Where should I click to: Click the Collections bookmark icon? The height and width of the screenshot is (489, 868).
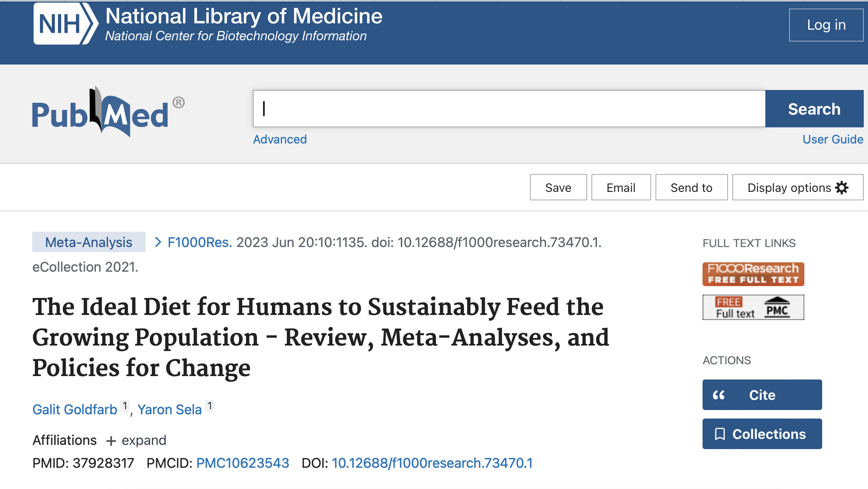pyautogui.click(x=720, y=434)
